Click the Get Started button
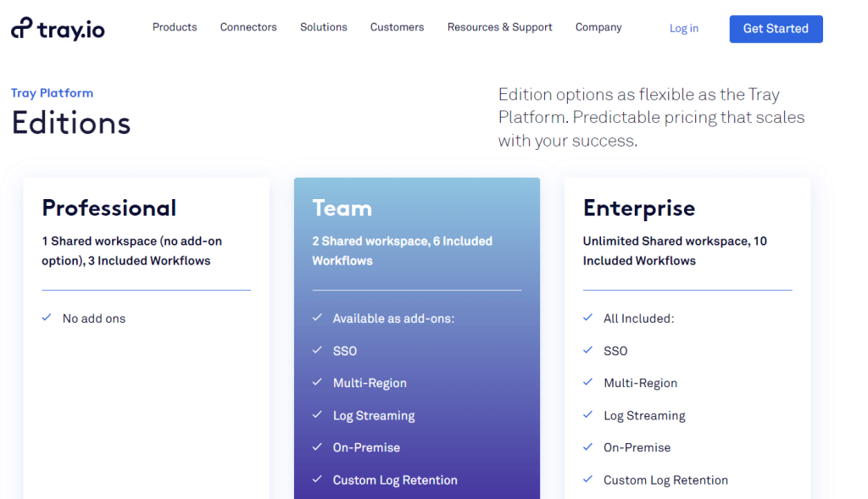Screen dimensions: 868x499 [x=776, y=29]
